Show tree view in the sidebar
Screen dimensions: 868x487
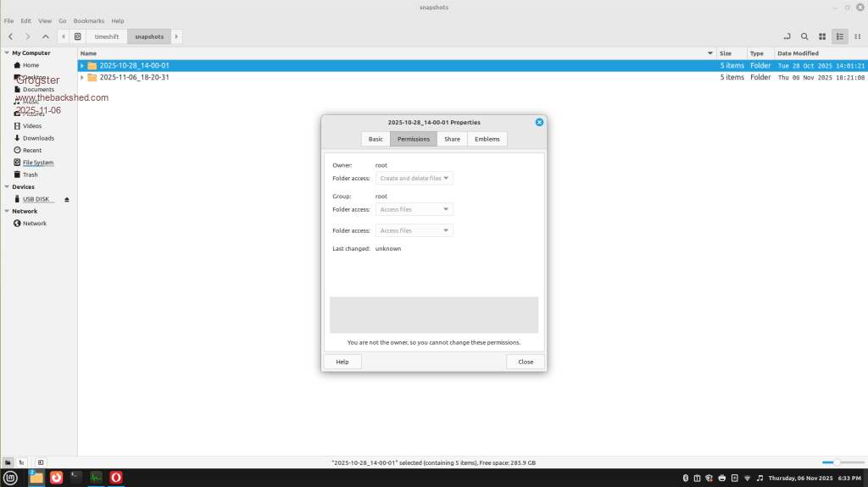(21, 462)
